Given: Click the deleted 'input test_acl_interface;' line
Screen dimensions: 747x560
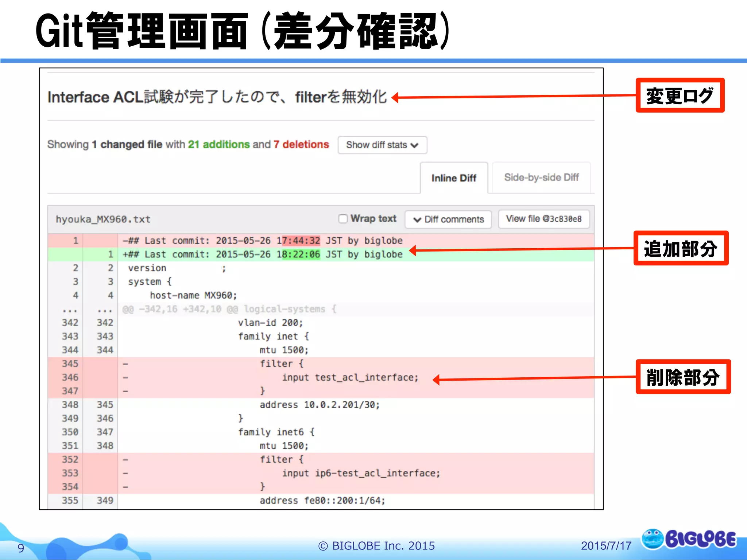Looking at the screenshot, I should coord(321,377).
